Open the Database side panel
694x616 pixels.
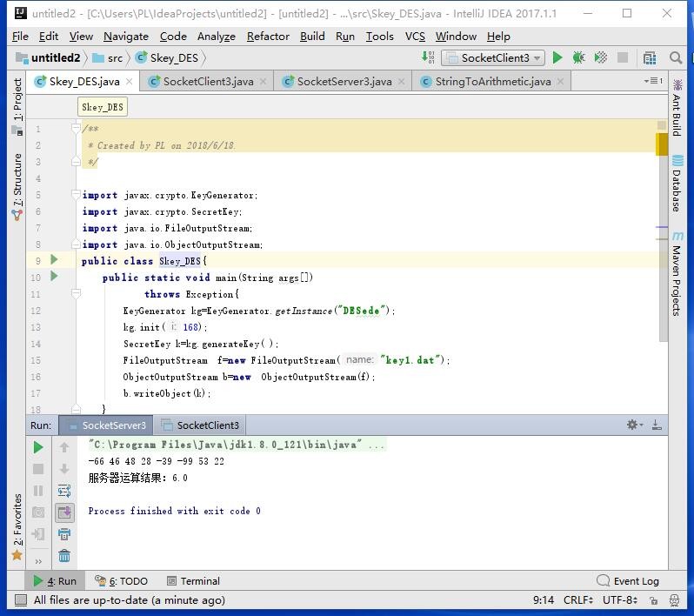677,183
